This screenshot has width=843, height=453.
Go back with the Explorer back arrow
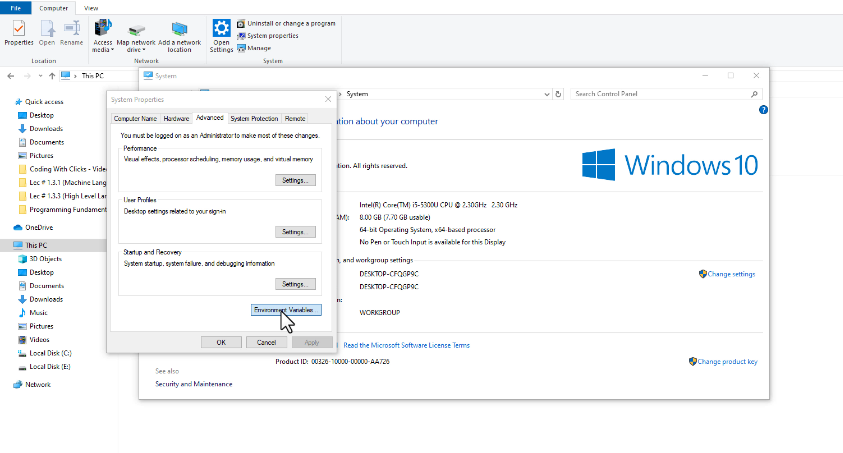[11, 76]
